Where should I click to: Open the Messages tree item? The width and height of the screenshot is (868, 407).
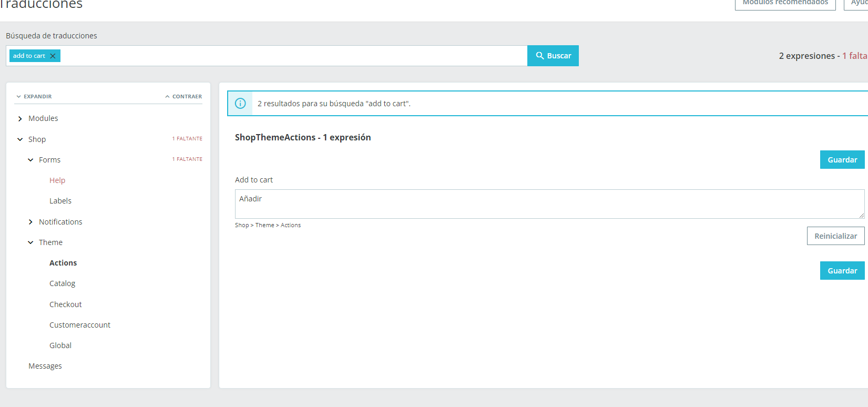45,366
